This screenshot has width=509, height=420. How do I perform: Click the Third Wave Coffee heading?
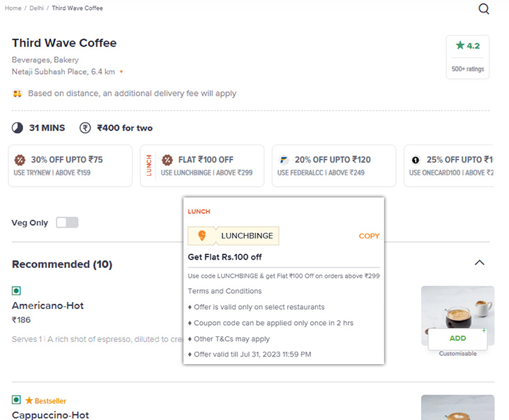click(64, 43)
